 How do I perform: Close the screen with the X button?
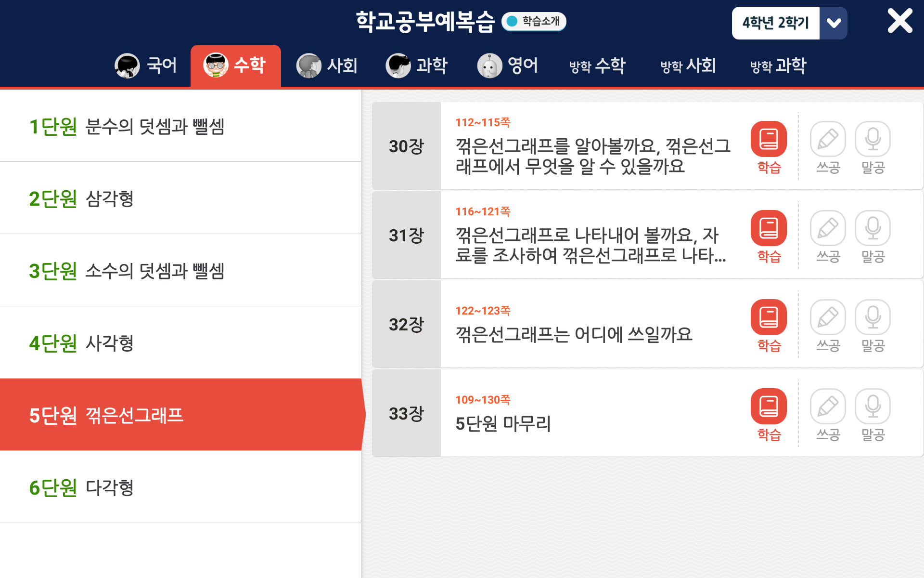click(x=899, y=21)
